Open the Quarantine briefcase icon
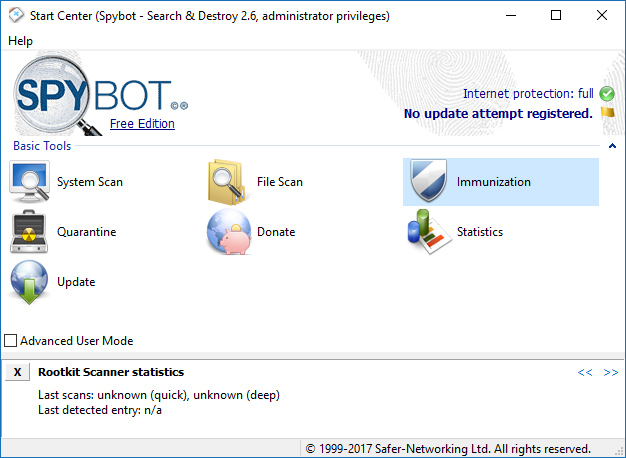 pyautogui.click(x=30, y=232)
